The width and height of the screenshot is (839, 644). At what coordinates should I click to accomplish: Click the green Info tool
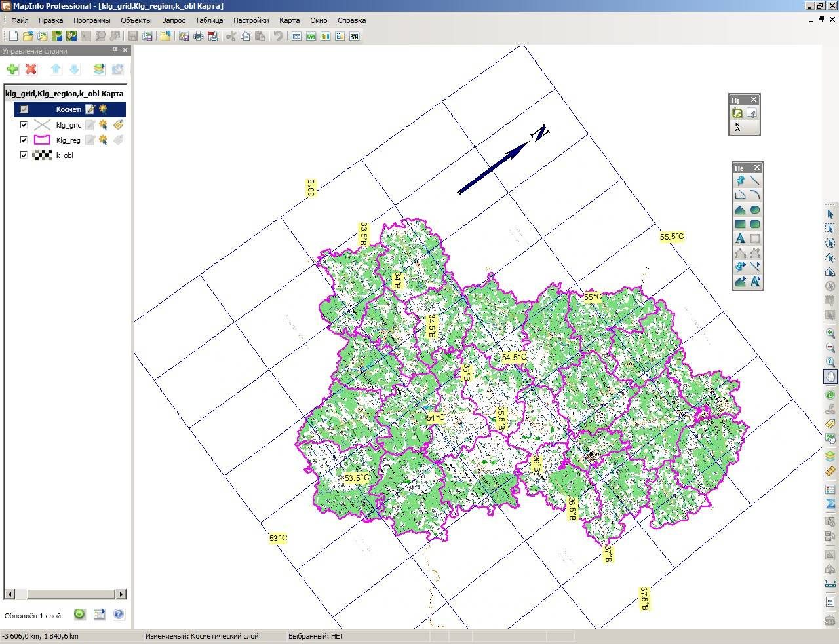point(830,395)
